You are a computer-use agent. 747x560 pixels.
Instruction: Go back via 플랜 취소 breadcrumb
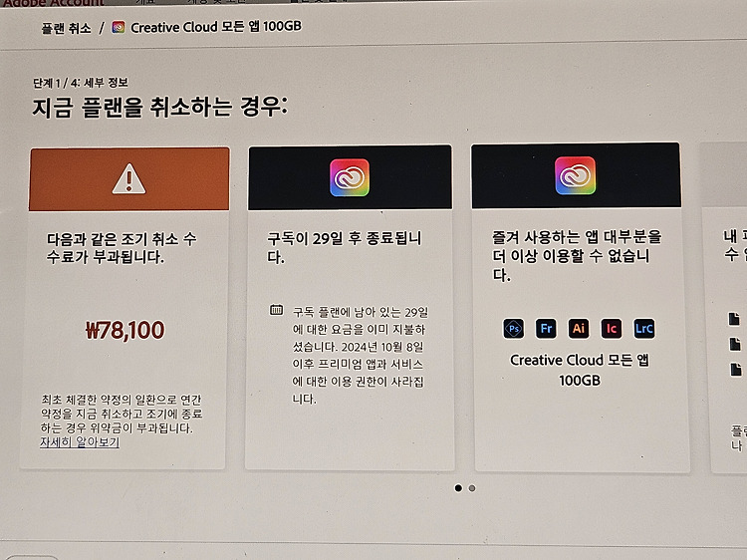pyautogui.click(x=66, y=29)
